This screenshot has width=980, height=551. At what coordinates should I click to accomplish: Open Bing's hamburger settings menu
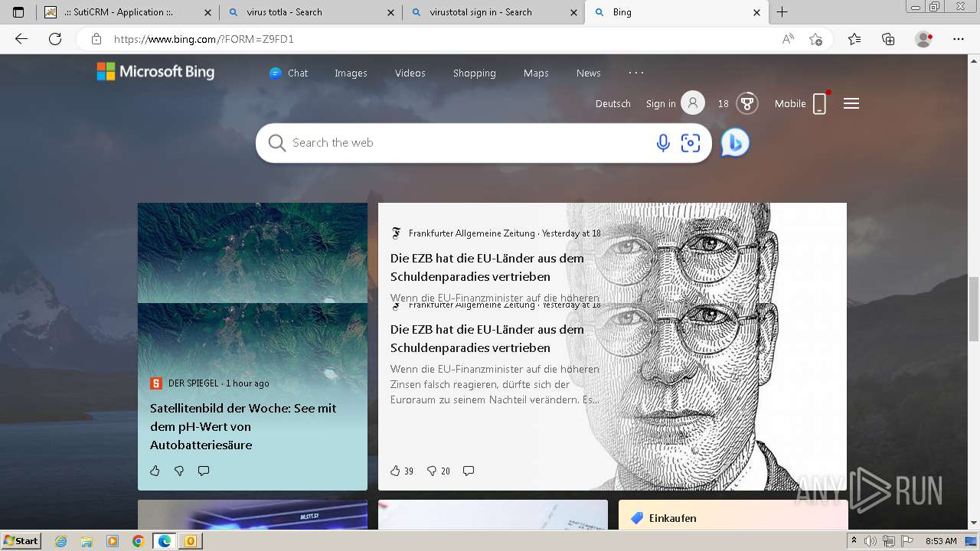tap(851, 103)
